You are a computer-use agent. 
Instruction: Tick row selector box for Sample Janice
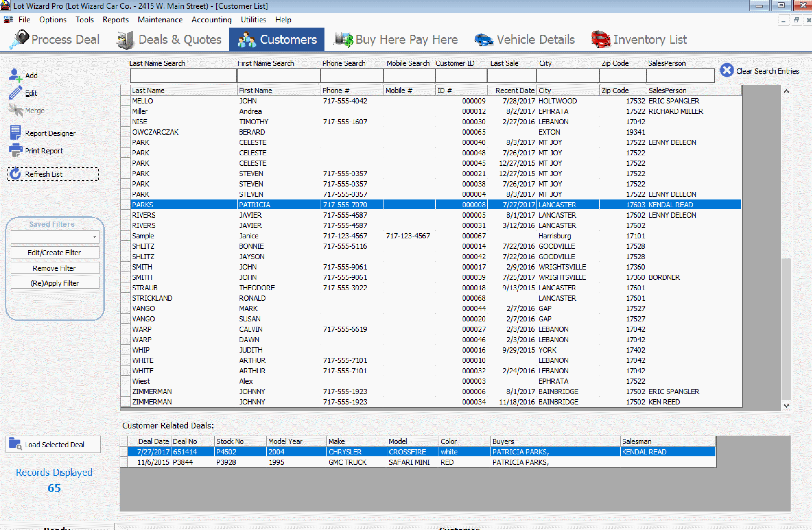pyautogui.click(x=125, y=236)
